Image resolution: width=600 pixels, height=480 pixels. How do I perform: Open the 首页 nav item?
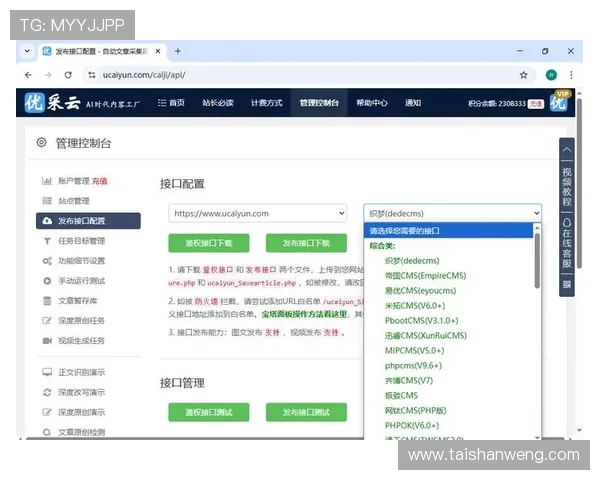click(171, 103)
